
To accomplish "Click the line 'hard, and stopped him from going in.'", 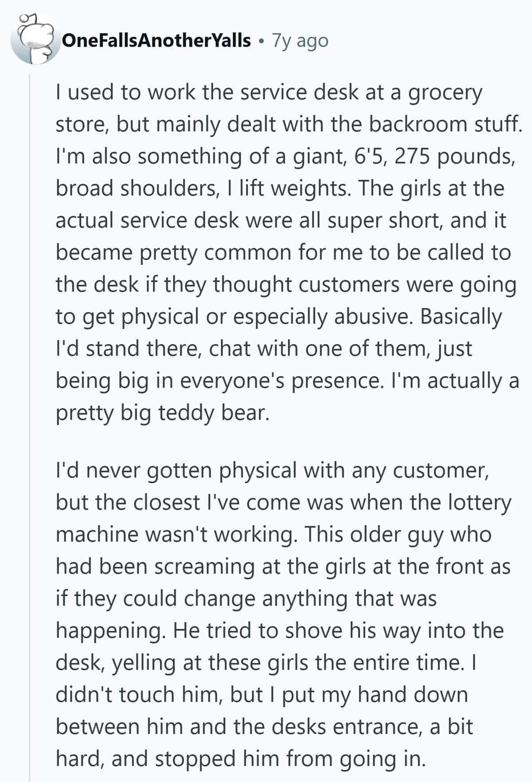I will [241, 758].
